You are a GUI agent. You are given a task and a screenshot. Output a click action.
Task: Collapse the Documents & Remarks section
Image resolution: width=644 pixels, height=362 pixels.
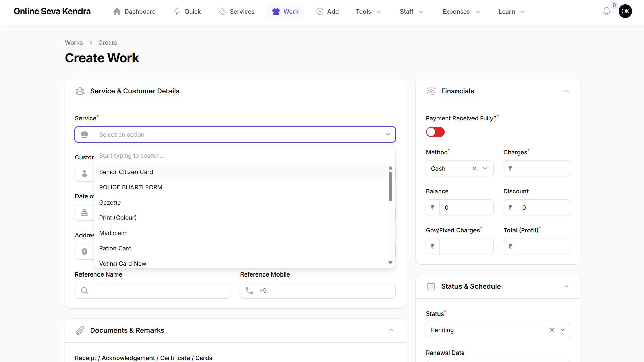click(x=391, y=330)
